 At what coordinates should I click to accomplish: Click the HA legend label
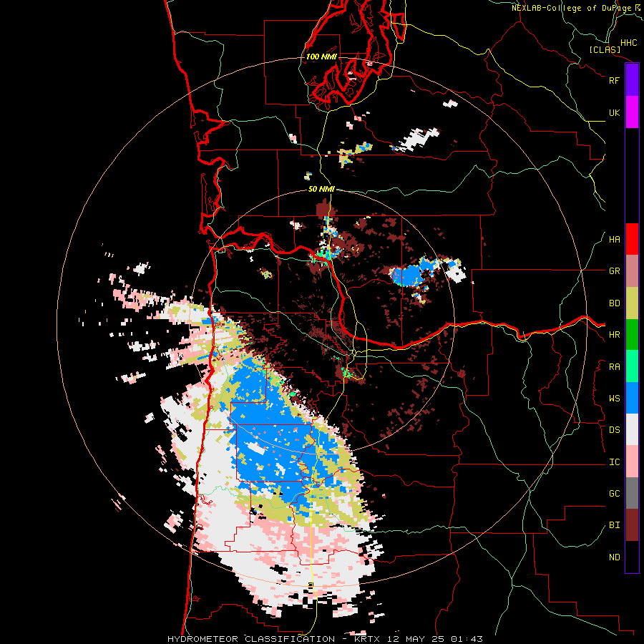coord(614,240)
